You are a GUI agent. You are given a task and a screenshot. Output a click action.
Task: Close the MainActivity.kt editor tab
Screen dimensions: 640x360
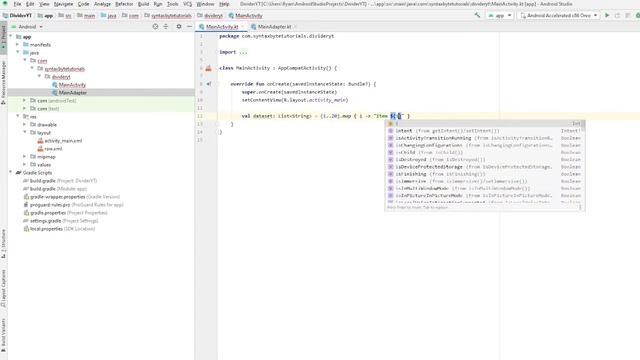click(243, 27)
